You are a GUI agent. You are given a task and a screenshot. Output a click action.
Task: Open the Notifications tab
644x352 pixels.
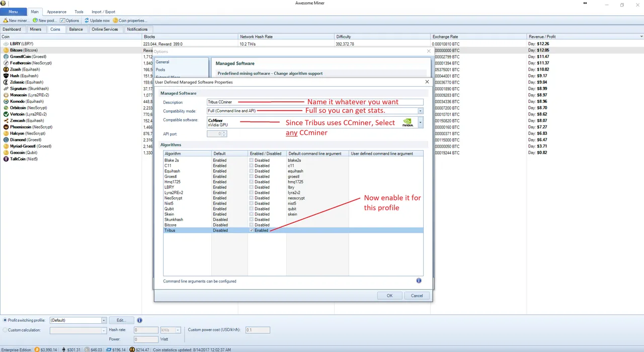click(137, 29)
